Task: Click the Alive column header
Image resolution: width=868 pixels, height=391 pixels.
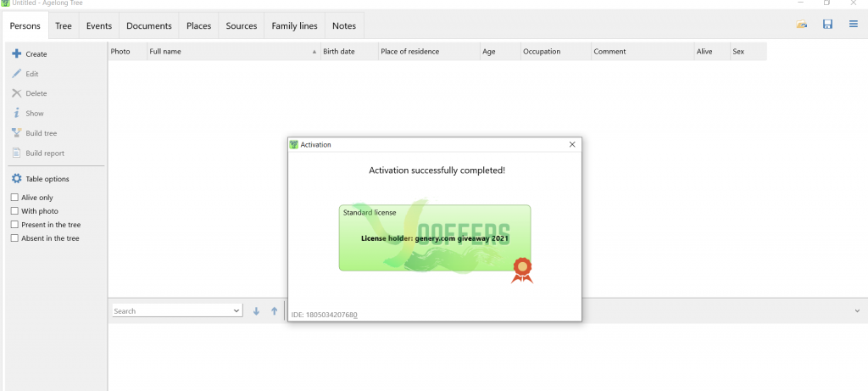Action: point(712,52)
